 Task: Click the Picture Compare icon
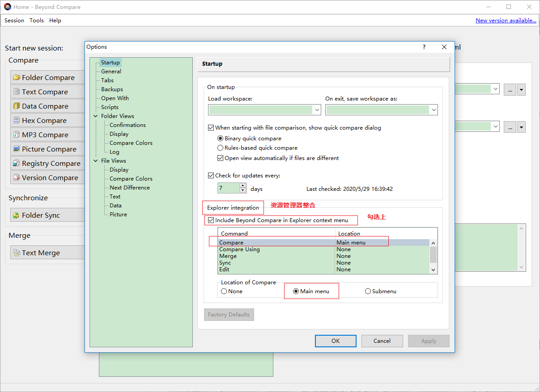tap(17, 149)
